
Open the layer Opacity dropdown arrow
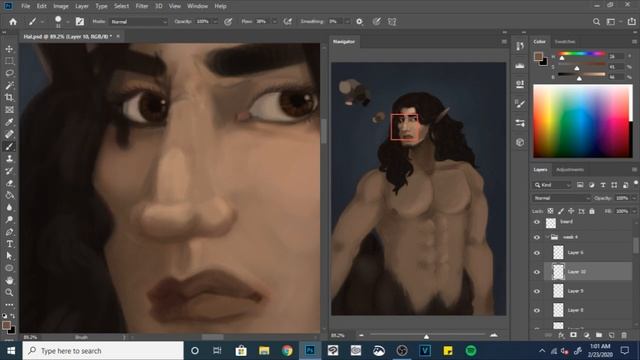pyautogui.click(x=634, y=198)
